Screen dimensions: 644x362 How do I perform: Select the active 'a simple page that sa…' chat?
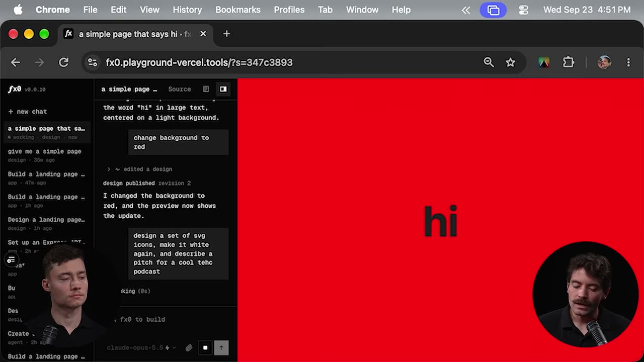46,132
